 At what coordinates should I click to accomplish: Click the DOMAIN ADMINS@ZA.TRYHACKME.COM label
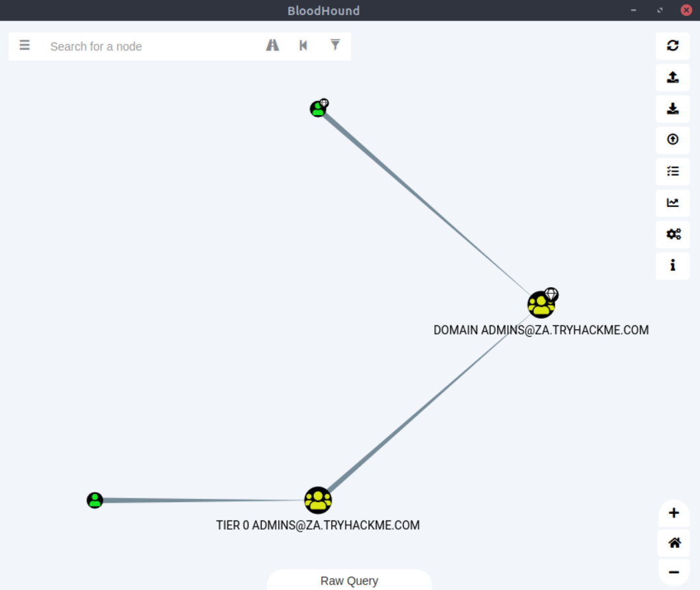coord(541,330)
